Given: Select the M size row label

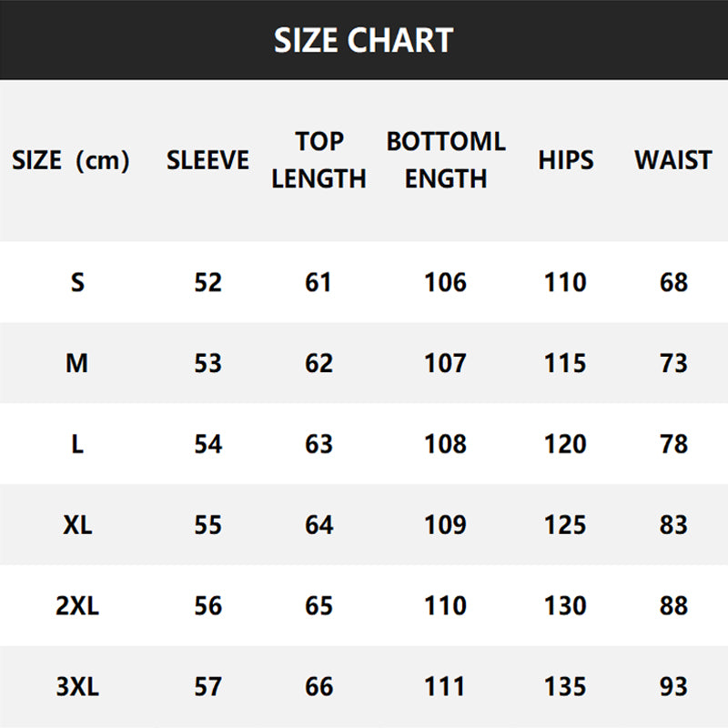Looking at the screenshot, I should [76, 363].
